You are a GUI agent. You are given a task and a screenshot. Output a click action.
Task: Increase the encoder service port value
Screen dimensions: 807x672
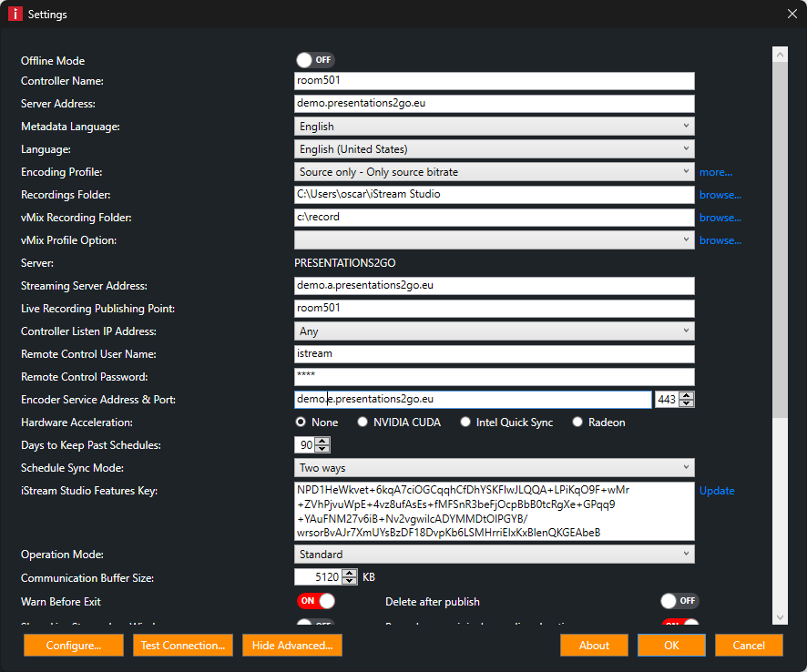[x=687, y=396]
